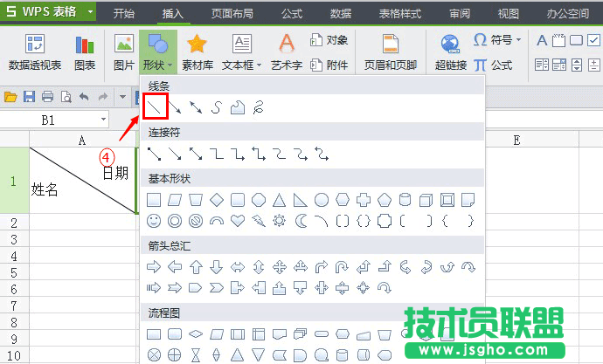The height and width of the screenshot is (364, 603).
Task: Select the freeform shape tool
Action: 238,107
